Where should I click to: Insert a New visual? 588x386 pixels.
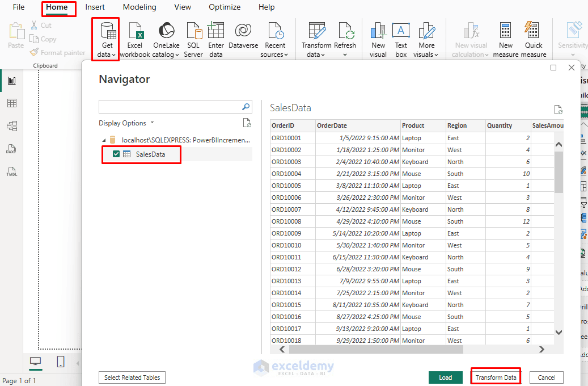pyautogui.click(x=378, y=40)
